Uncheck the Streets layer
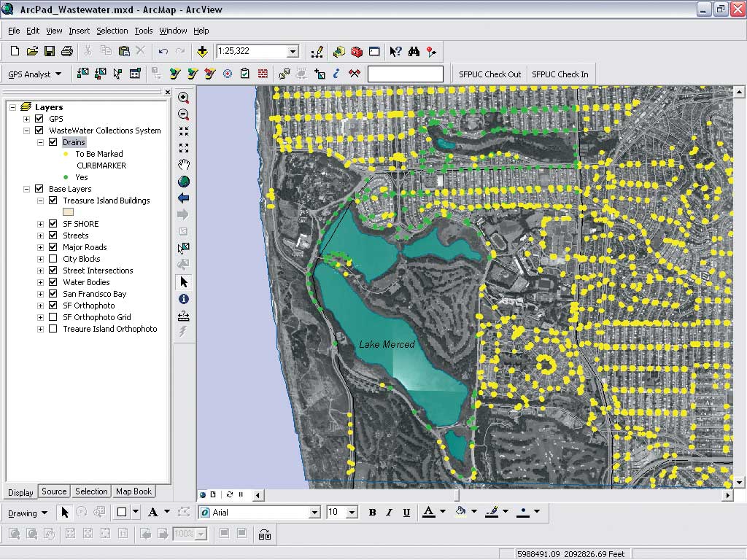 (x=53, y=236)
